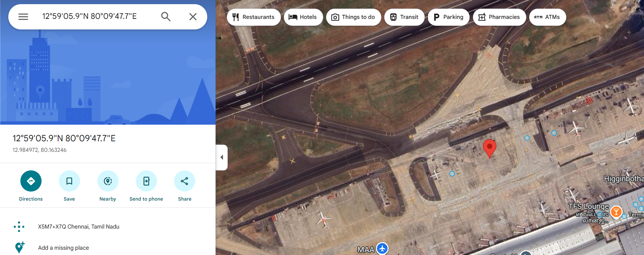Show Things to do chip

click(353, 17)
